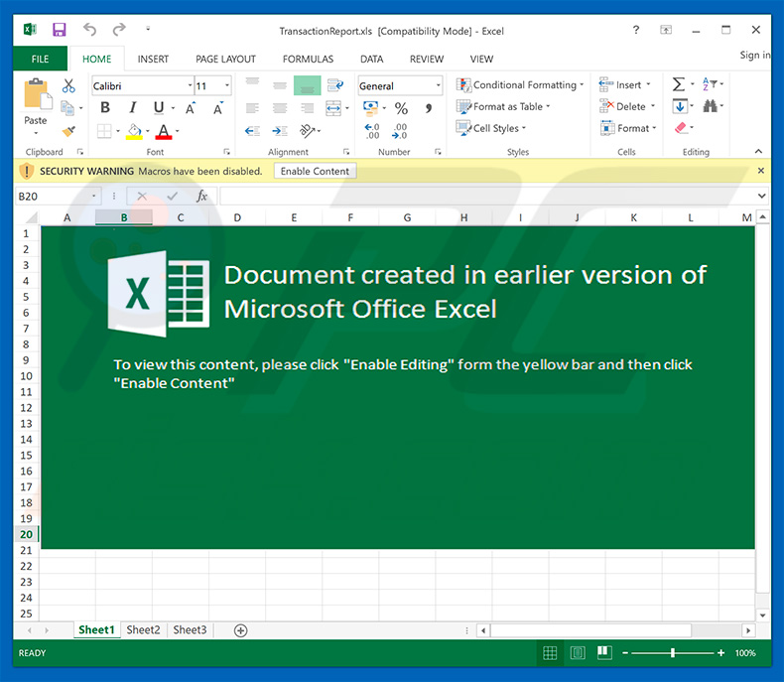Open Excel Help question mark
The width and height of the screenshot is (784, 682).
click(636, 30)
